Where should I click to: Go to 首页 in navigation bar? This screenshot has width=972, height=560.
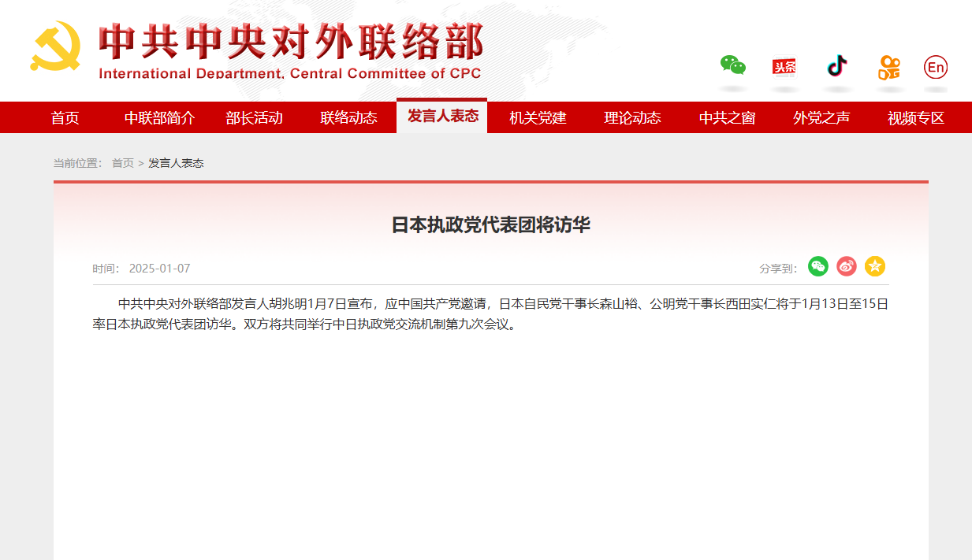point(65,118)
